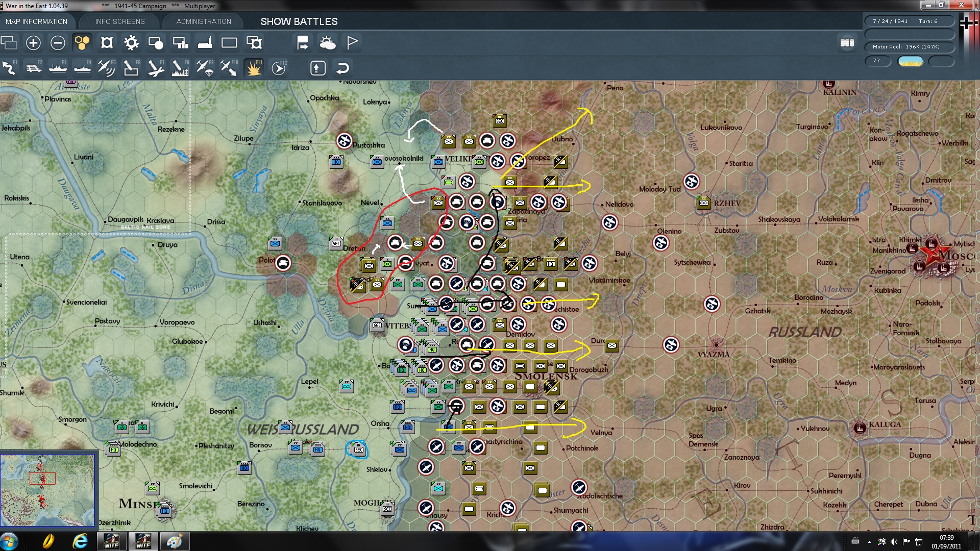Select the F7 bomb airfield mode
This screenshot has width=980, height=551.
pos(156,68)
